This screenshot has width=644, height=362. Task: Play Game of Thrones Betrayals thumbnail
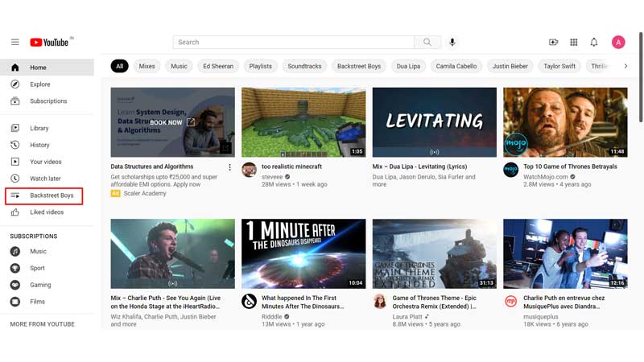(x=565, y=122)
